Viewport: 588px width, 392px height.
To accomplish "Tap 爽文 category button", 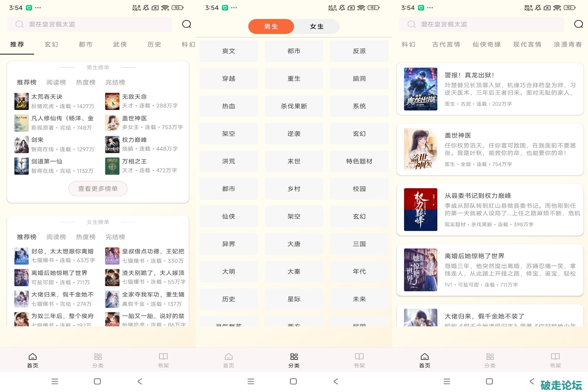I will [228, 51].
